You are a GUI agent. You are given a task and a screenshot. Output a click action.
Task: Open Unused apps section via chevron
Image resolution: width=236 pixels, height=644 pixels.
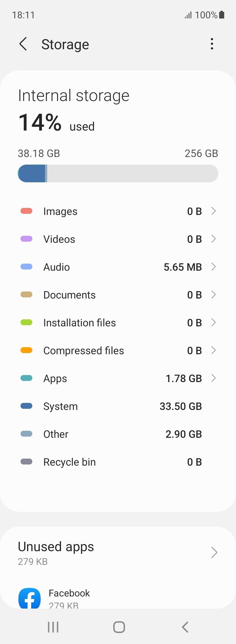point(214,553)
